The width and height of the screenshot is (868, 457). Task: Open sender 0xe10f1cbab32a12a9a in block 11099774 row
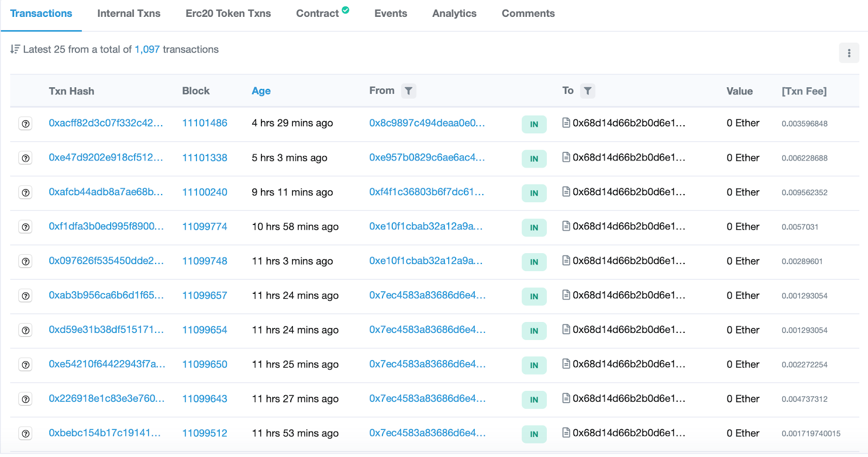(426, 227)
